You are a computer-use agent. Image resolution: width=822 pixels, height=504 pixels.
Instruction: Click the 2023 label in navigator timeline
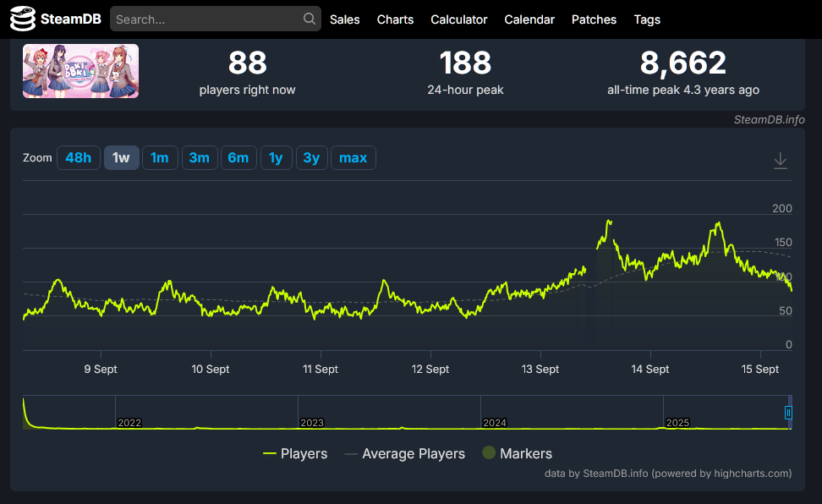[x=312, y=423]
